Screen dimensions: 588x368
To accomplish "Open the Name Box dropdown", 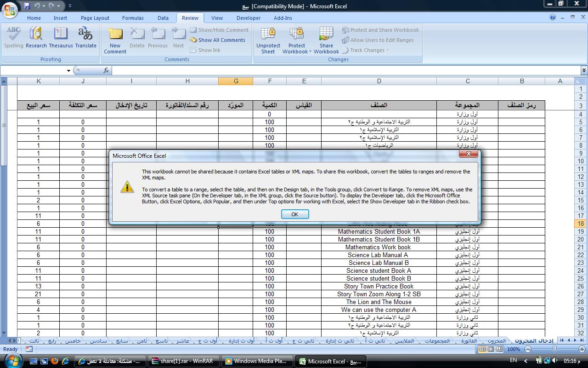I will (68, 70).
